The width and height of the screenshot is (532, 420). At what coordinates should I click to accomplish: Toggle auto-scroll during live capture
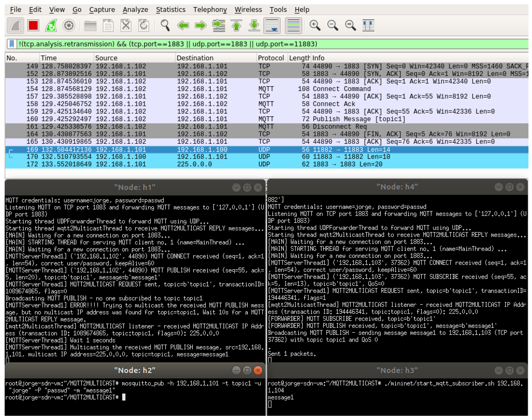click(272, 25)
